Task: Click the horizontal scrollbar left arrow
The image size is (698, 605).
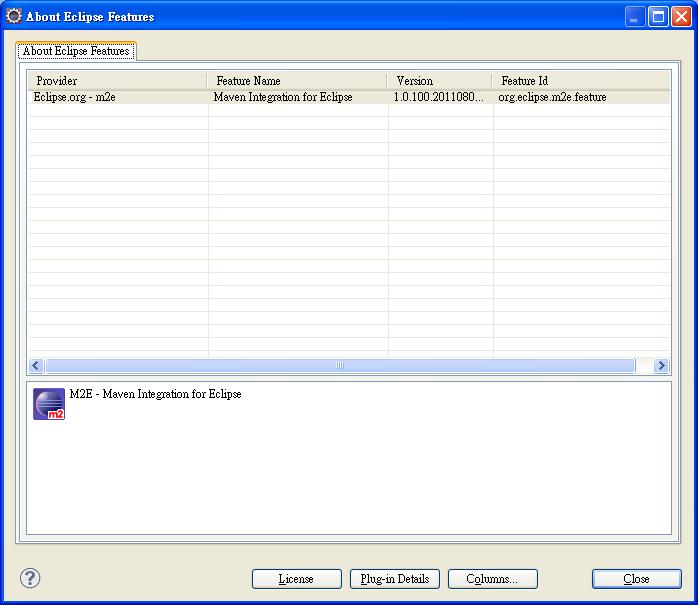Action: click(36, 365)
